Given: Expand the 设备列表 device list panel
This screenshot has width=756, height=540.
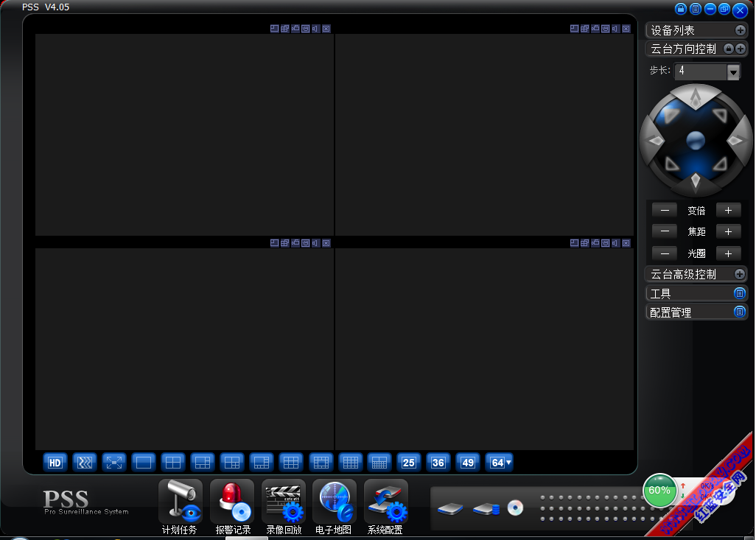Looking at the screenshot, I should (741, 30).
